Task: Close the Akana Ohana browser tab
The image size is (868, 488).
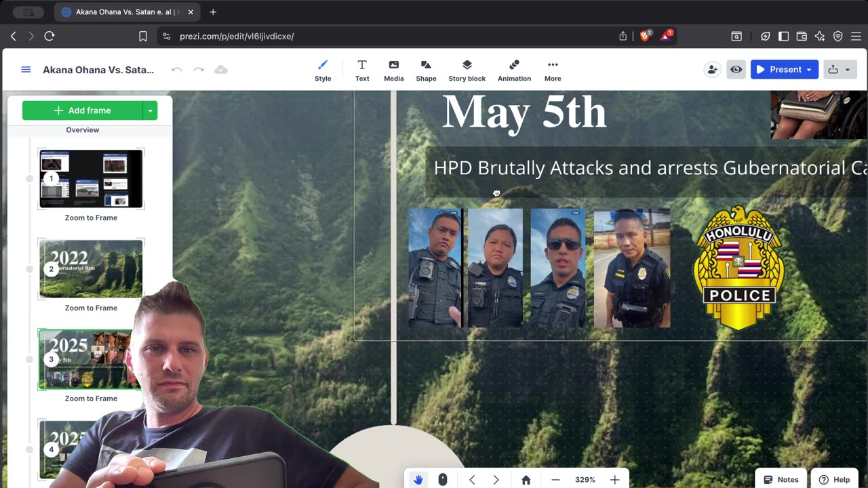Action: point(191,12)
